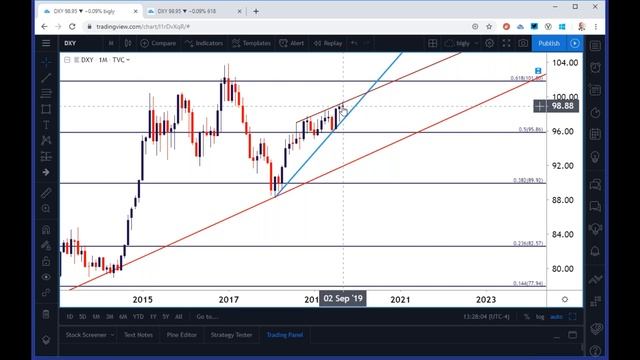The width and height of the screenshot is (640, 360).
Task: Open the Trading Panel tab
Action: point(285,335)
